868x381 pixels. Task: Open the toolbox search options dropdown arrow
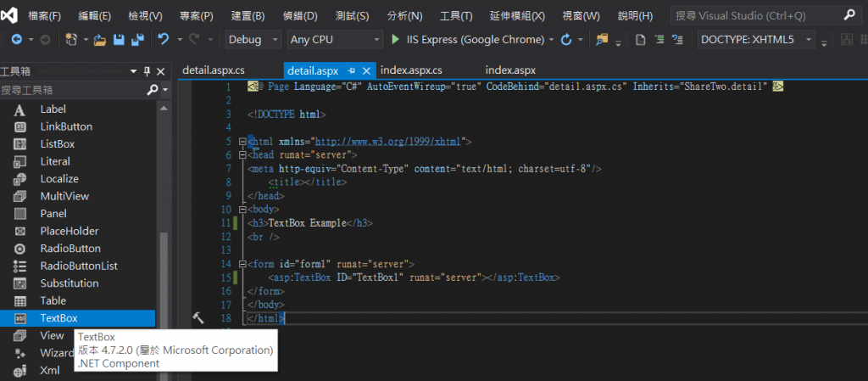pos(165,90)
